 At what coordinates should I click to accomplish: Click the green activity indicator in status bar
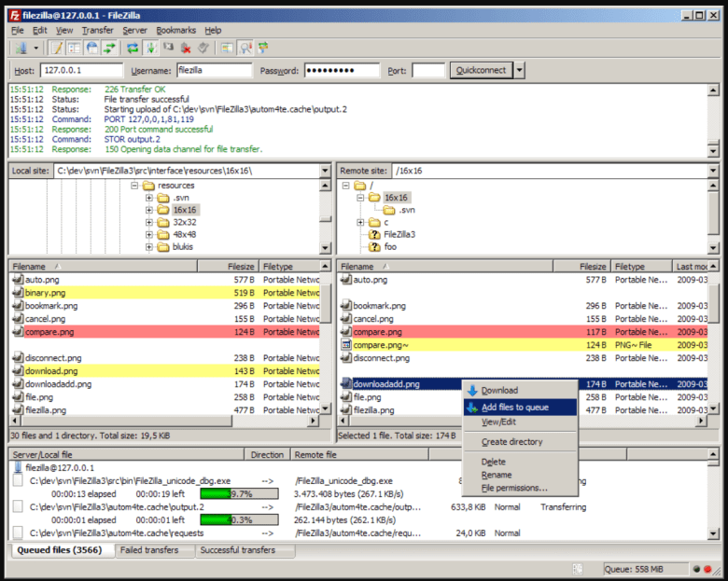coord(696,569)
